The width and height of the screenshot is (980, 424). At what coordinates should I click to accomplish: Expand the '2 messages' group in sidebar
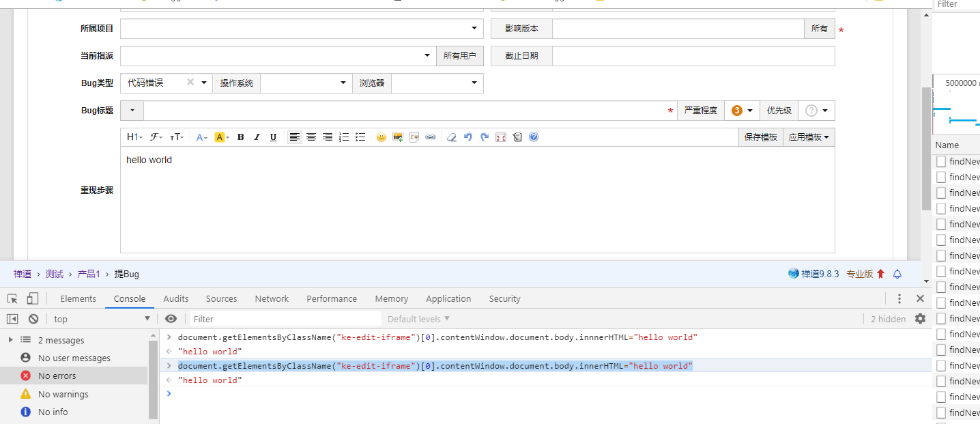tap(10, 340)
